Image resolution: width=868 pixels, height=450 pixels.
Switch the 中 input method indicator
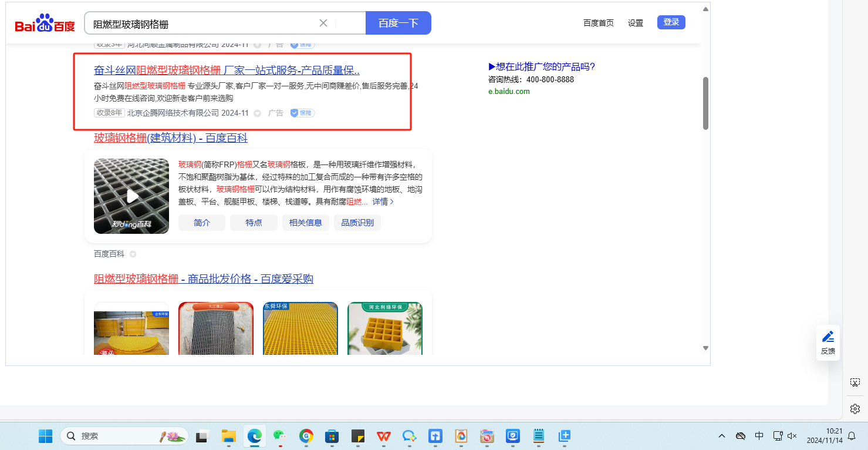click(x=759, y=436)
